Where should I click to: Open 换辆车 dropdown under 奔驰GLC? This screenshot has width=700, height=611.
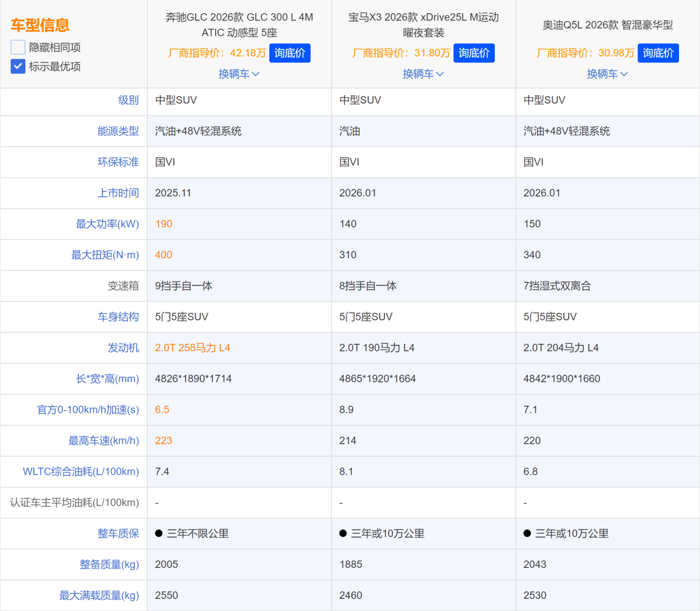click(239, 74)
